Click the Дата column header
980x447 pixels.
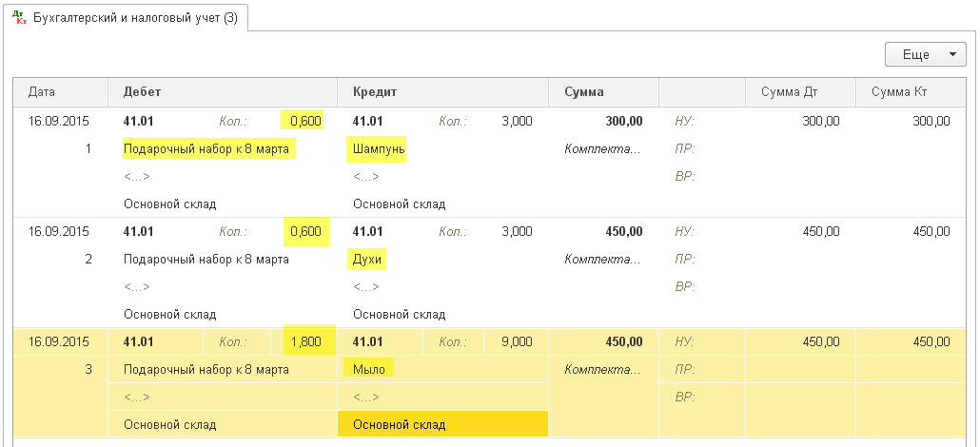coord(42,92)
